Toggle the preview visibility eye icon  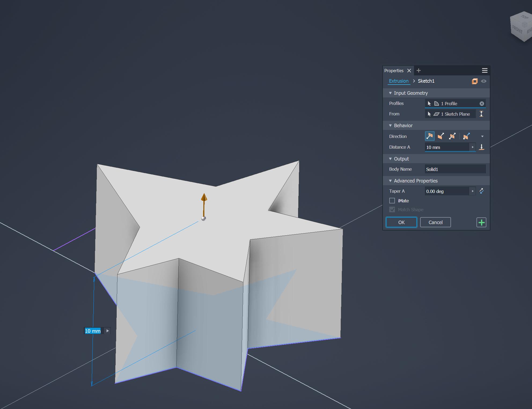click(484, 81)
